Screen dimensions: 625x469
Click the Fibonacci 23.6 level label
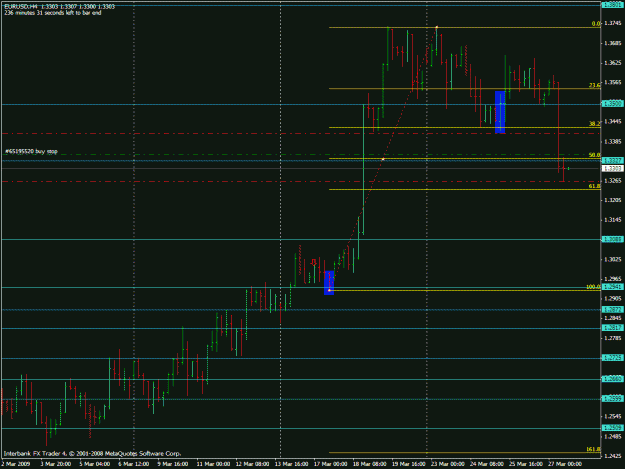coord(595,85)
